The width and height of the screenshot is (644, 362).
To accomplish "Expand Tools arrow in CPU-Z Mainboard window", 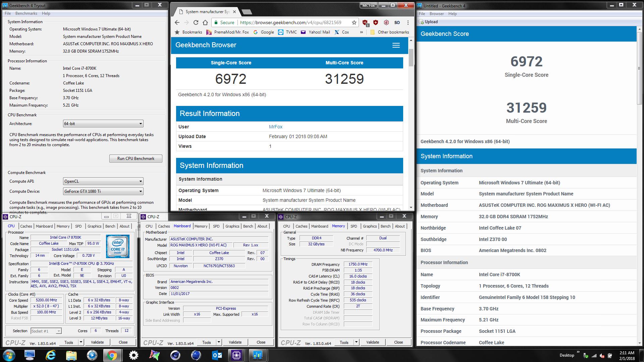I will [219, 342].
